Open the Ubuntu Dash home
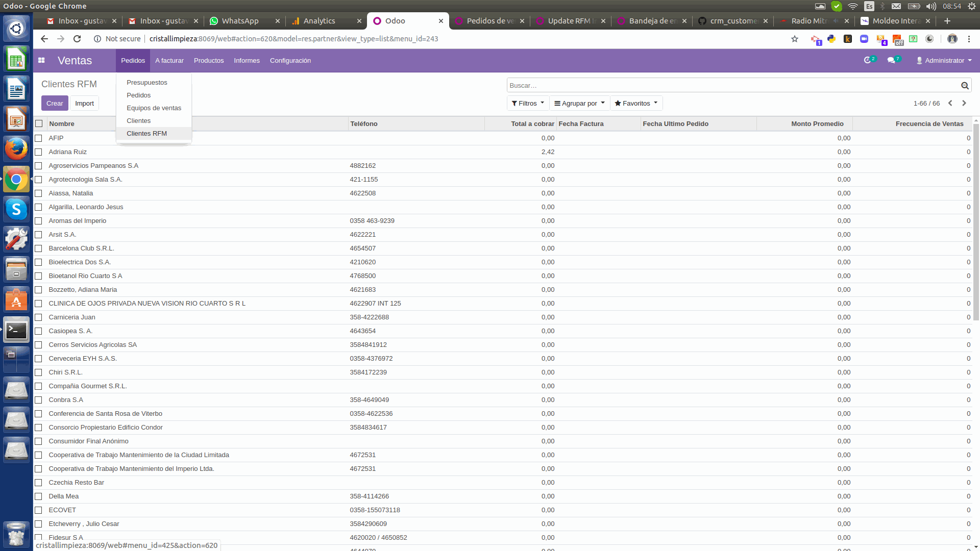The image size is (980, 551). [x=16, y=29]
